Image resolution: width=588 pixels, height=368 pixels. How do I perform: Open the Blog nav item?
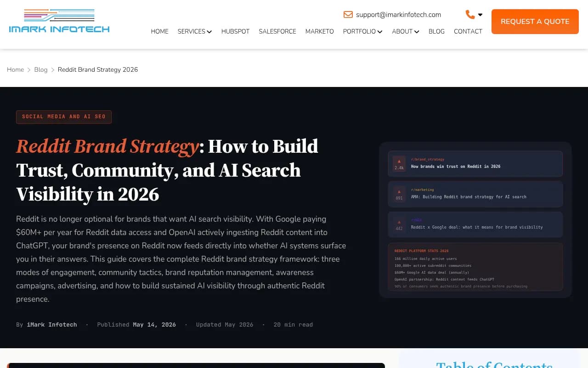coord(436,31)
